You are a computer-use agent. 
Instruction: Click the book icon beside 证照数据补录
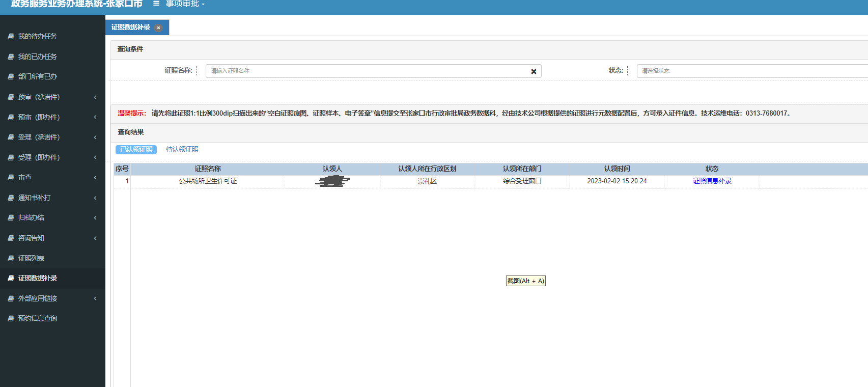(11, 278)
